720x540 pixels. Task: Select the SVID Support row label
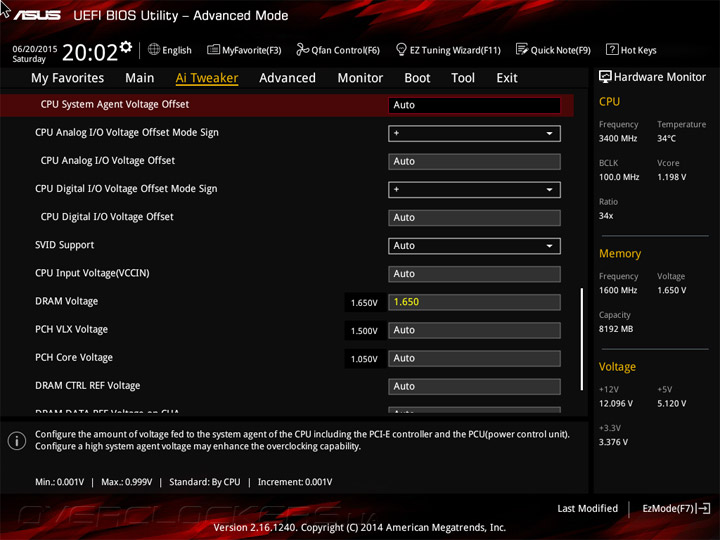coord(64,245)
